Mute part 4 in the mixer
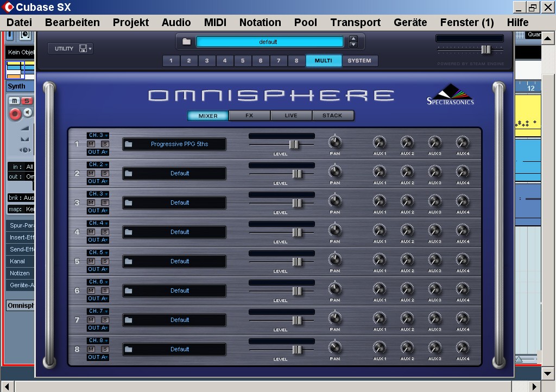The image size is (556, 392). [91, 232]
